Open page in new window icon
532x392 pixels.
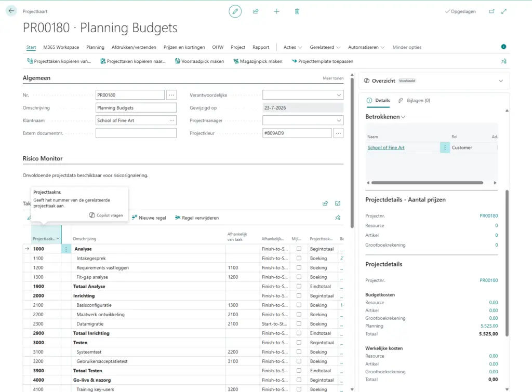pyautogui.click(x=491, y=11)
